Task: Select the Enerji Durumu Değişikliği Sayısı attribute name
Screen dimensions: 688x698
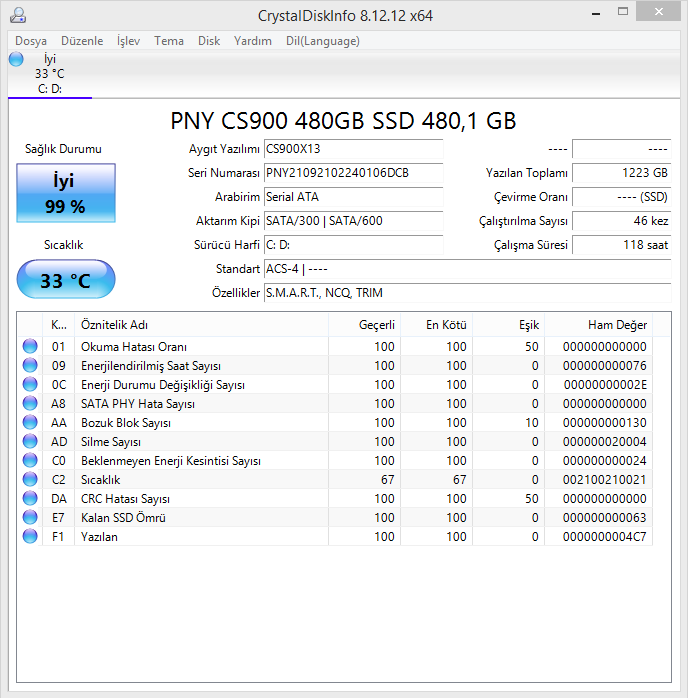Action: 162,385
